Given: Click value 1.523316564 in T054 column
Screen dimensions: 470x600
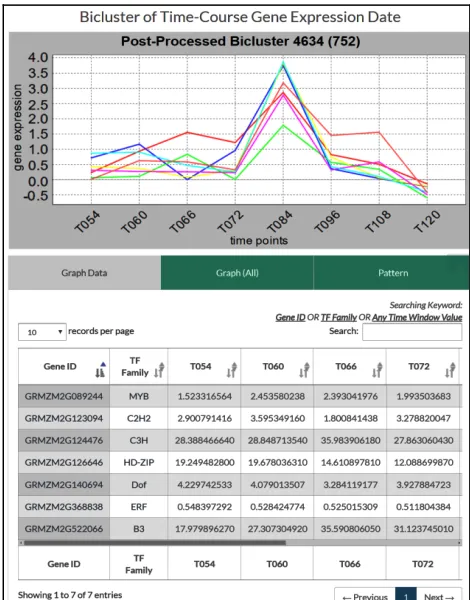Looking at the screenshot, I should [x=204, y=396].
